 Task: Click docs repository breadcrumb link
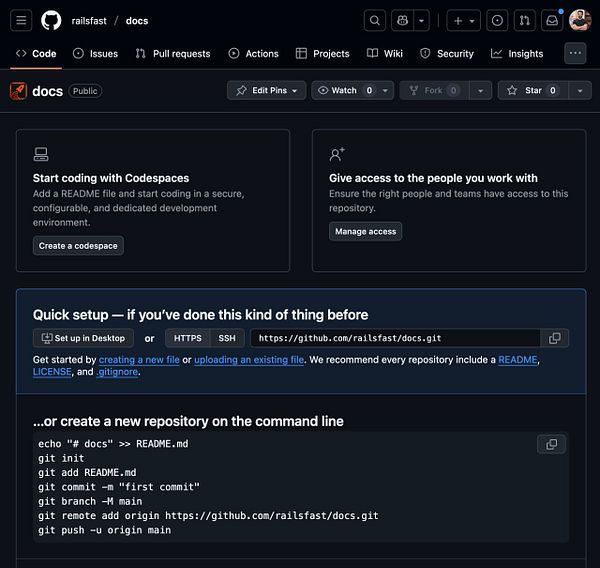click(x=137, y=21)
